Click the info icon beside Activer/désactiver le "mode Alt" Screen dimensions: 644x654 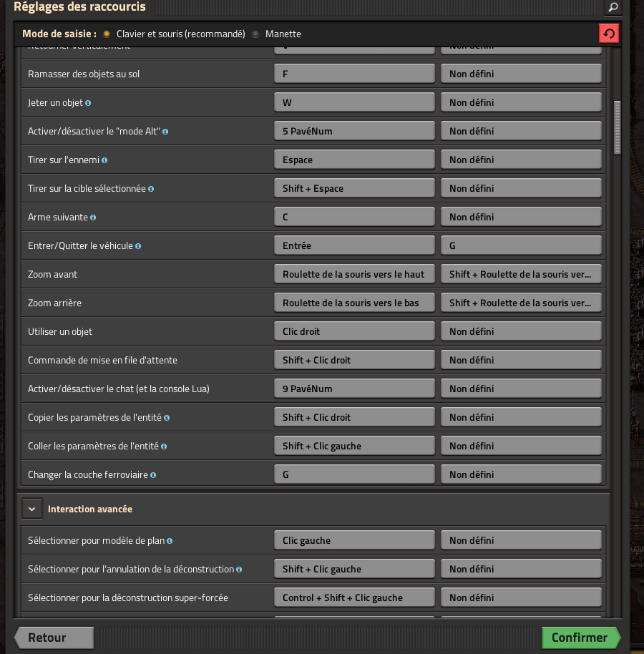(165, 132)
